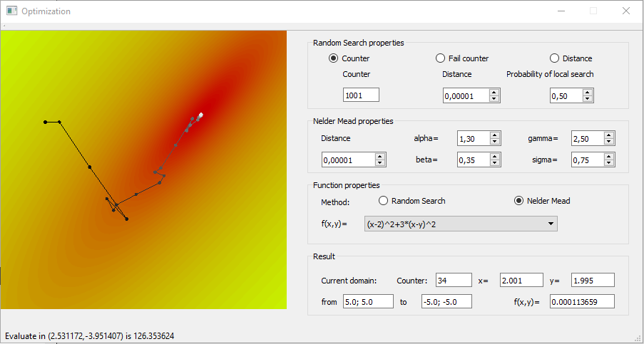
Task: Click the domain from field 5.0; 5.0
Action: [x=368, y=301]
